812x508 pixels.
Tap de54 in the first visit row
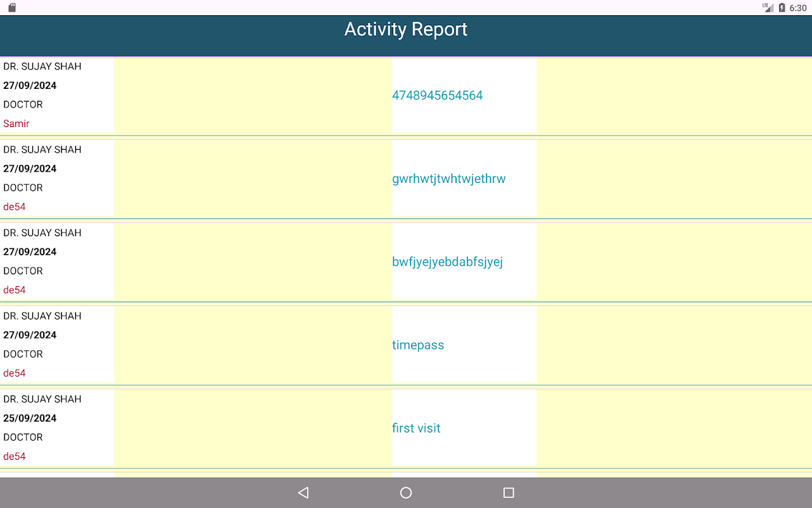tap(15, 456)
